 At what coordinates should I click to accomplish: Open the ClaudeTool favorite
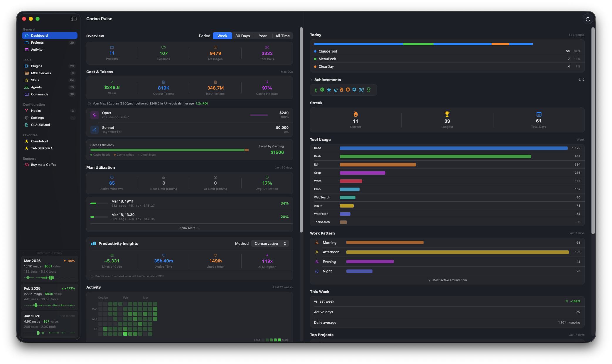point(39,141)
